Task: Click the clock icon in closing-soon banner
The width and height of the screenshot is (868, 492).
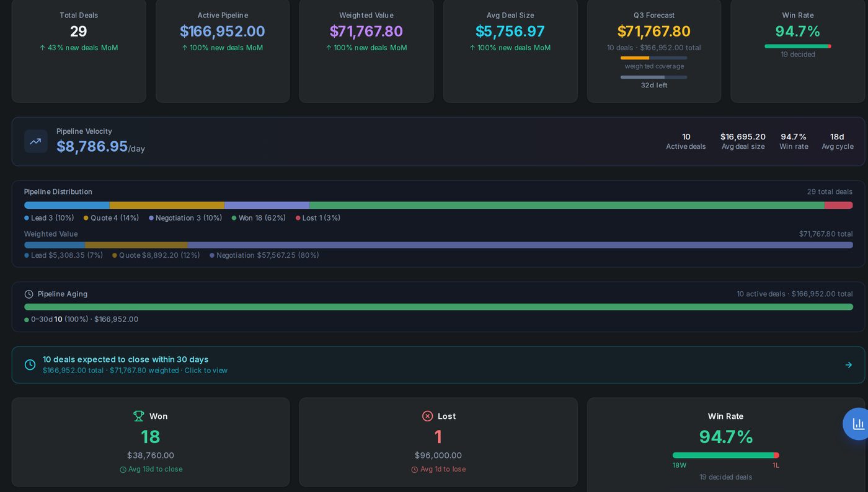Action: [x=30, y=364]
